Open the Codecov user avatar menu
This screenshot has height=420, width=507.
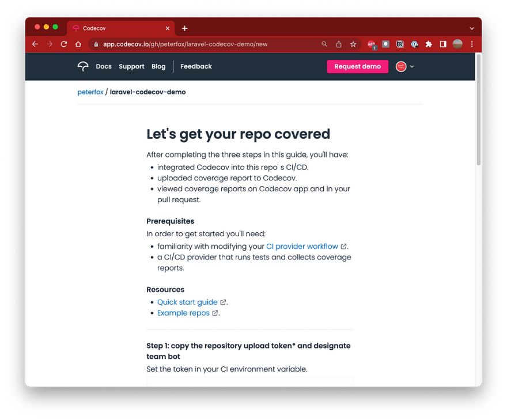[401, 67]
